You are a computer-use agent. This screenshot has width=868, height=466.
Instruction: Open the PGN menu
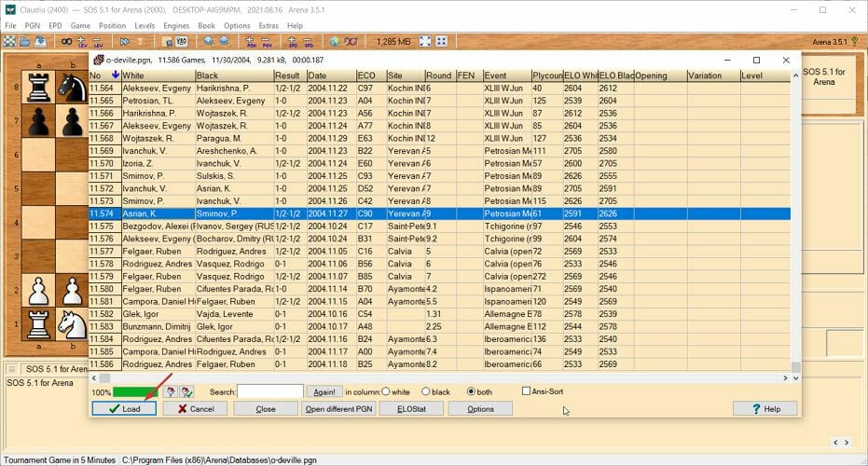coord(32,25)
